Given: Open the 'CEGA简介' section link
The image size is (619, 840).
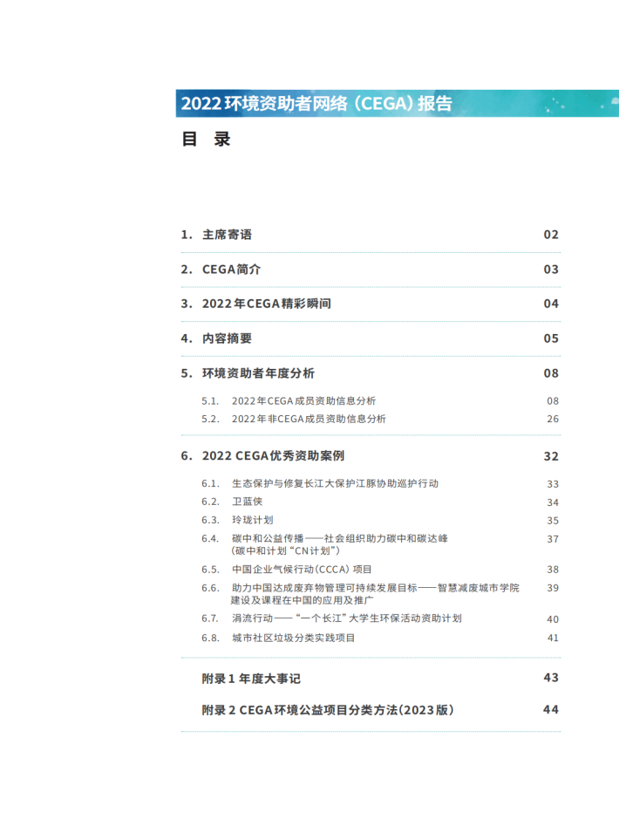Looking at the screenshot, I should coord(231,270).
